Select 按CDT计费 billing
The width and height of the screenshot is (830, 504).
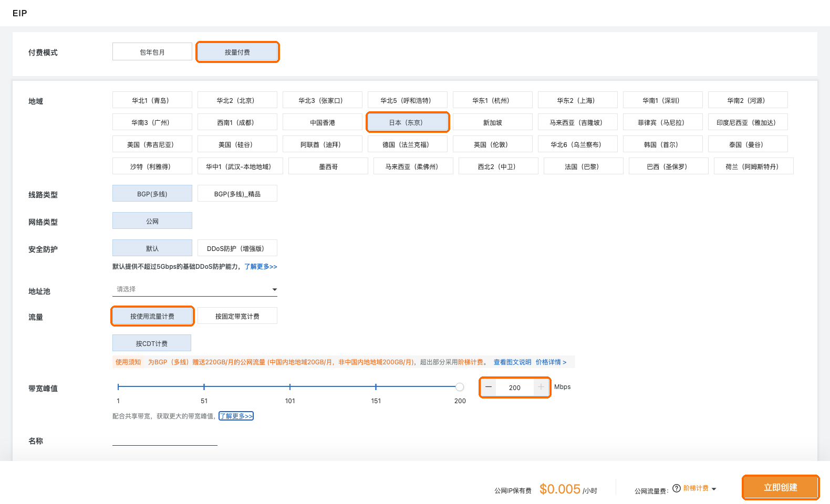(x=152, y=343)
